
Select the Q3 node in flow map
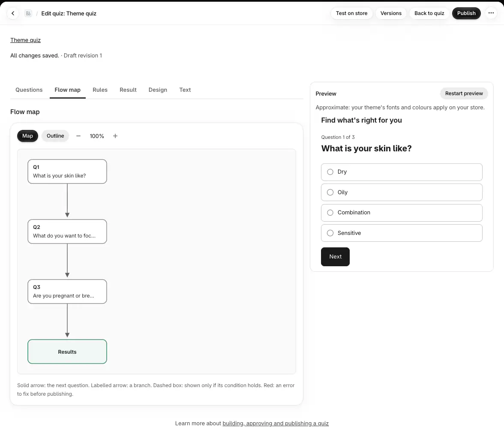[67, 292]
